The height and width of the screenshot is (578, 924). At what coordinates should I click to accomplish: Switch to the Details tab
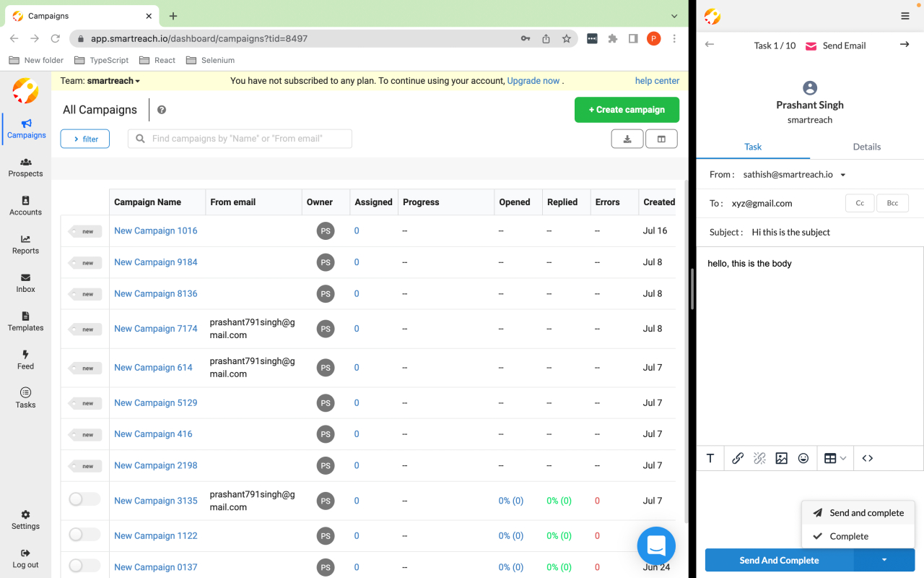[x=867, y=147]
